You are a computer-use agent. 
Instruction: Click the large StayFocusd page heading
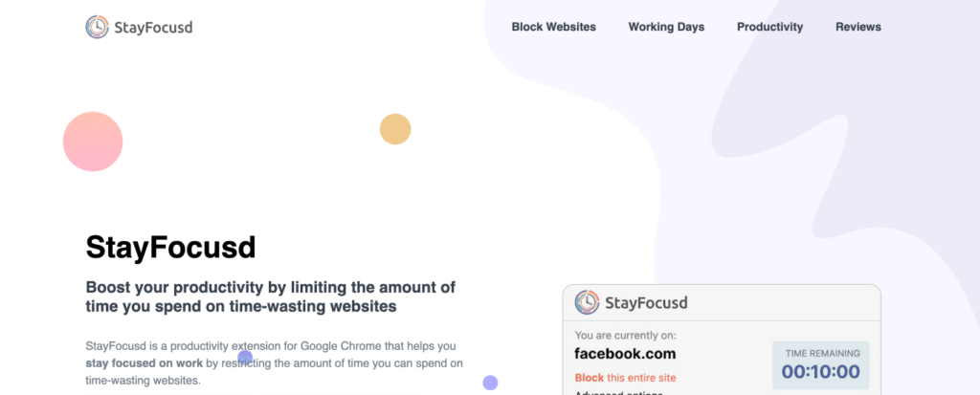(x=170, y=248)
